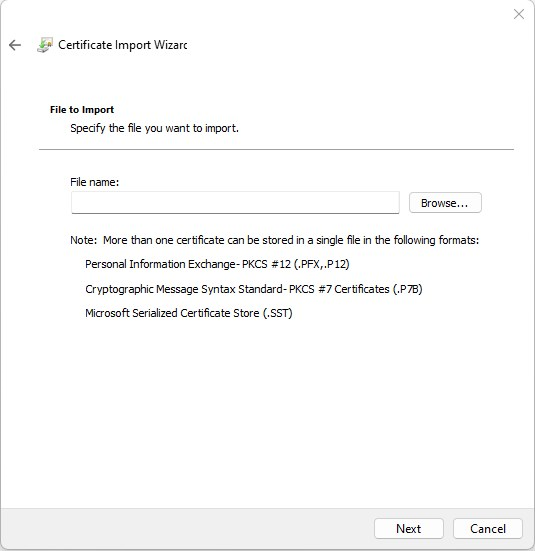Open the Browse... file picker
Screen dimensions: 535x551
coord(445,203)
